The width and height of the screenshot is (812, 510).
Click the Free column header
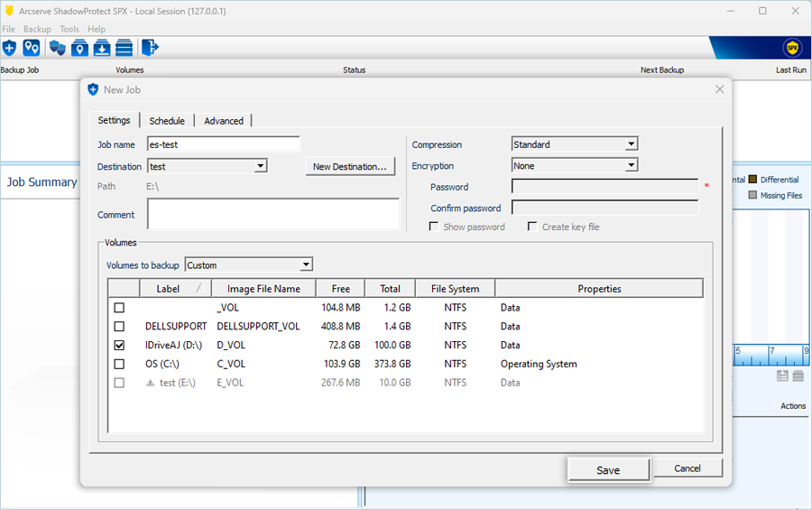point(341,289)
